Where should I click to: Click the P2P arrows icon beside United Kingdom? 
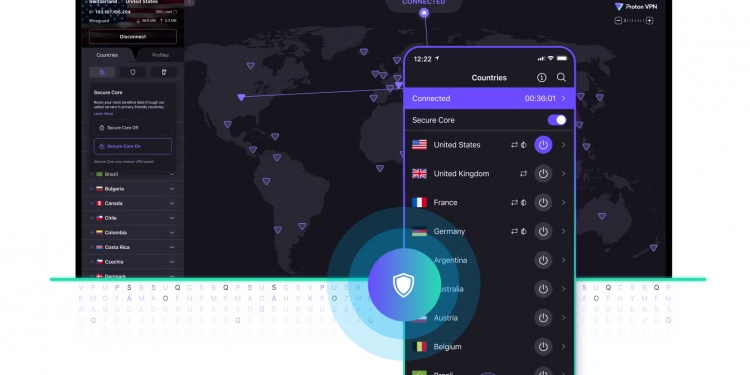click(x=523, y=174)
